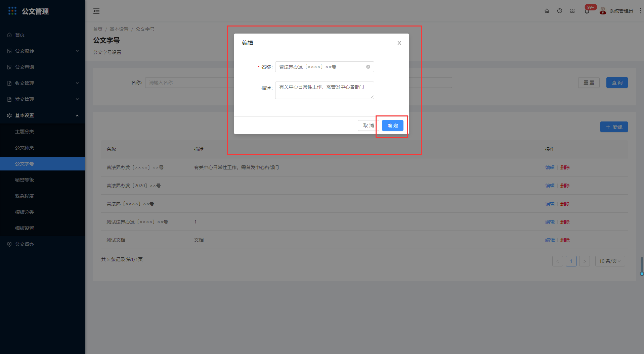This screenshot has height=354, width=644.
Task: Open the home icon in top bar
Action: tap(547, 11)
